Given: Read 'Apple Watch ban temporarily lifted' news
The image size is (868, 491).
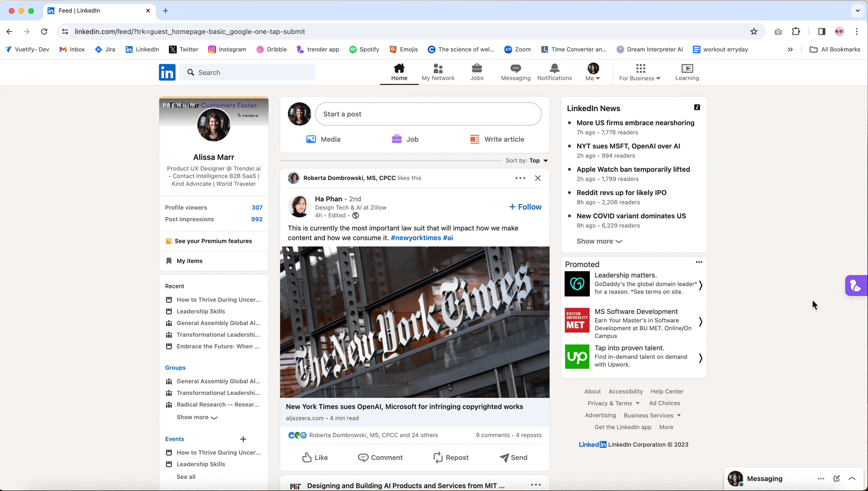Looking at the screenshot, I should pyautogui.click(x=633, y=169).
